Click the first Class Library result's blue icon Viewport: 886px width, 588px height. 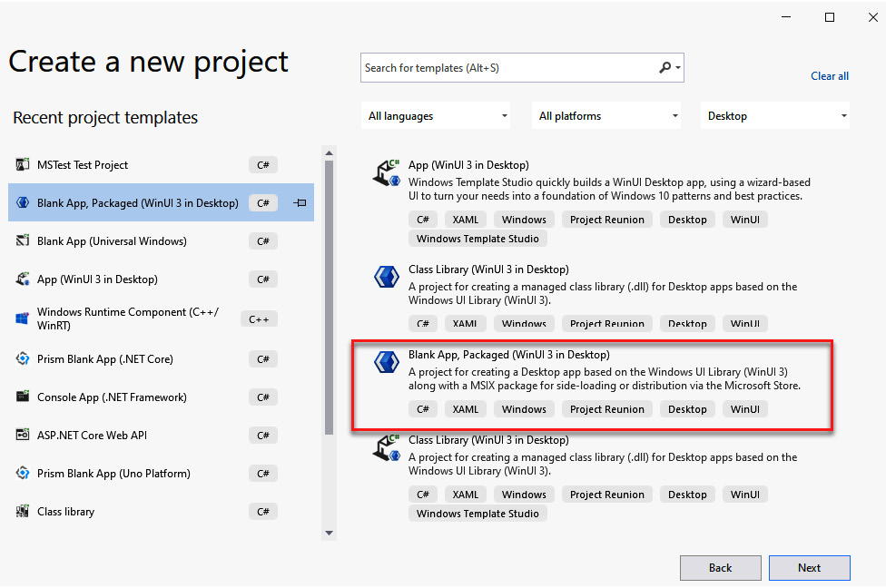pyautogui.click(x=387, y=277)
